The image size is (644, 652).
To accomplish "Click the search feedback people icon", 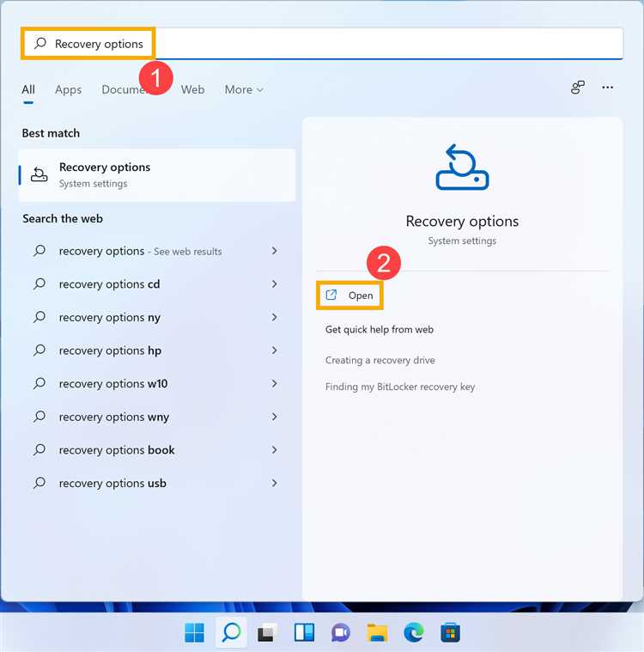I will (x=578, y=88).
